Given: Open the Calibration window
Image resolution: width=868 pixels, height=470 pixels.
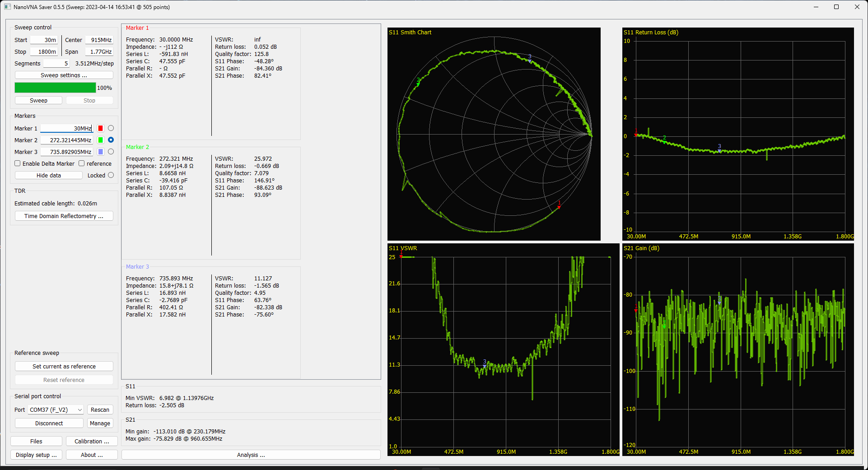Looking at the screenshot, I should pyautogui.click(x=92, y=441).
